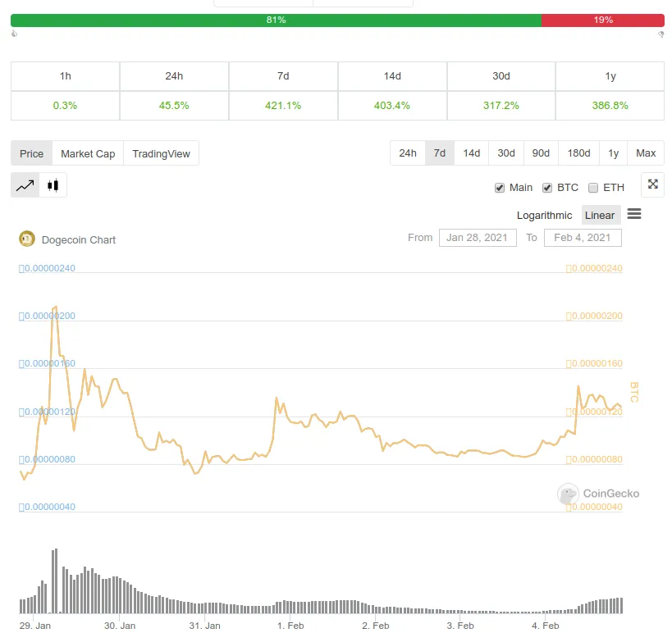Click the 386.8% 1y change value
Screen dimensions: 672x642
tap(610, 105)
